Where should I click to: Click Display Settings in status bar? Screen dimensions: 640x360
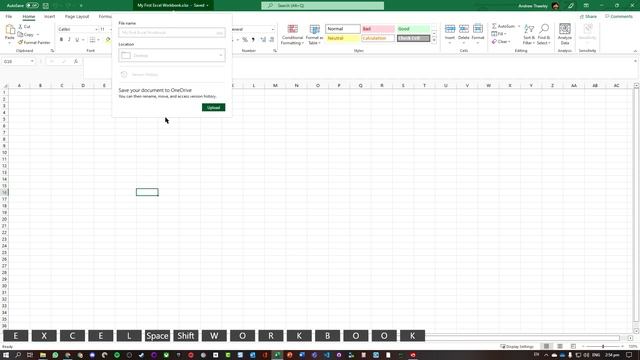tap(517, 347)
